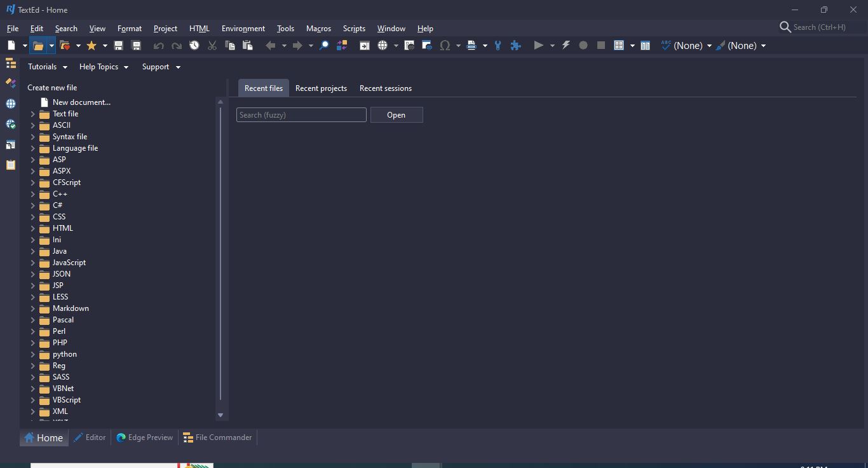Click the Find magnifier icon
The height and width of the screenshot is (468, 868).
[324, 46]
